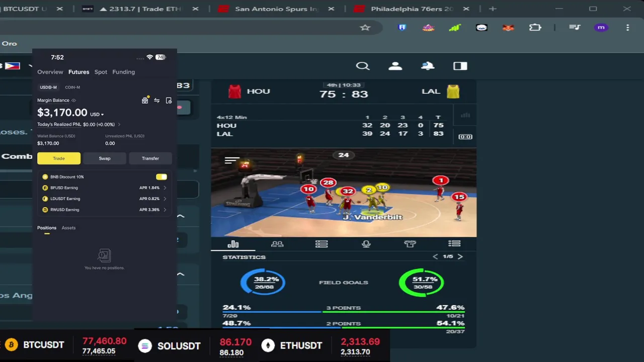Switch to the Funding tab
Viewport: 644px width, 362px height.
tap(124, 72)
